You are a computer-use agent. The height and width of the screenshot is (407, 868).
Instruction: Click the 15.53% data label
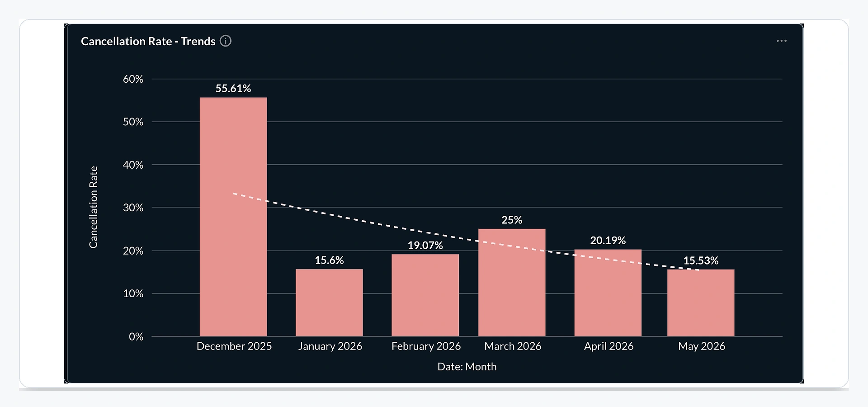tap(701, 260)
